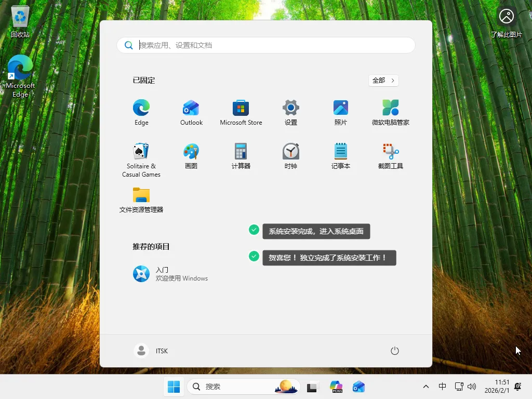
Task: Open 计算器 (Calculator) app
Action: (241, 156)
